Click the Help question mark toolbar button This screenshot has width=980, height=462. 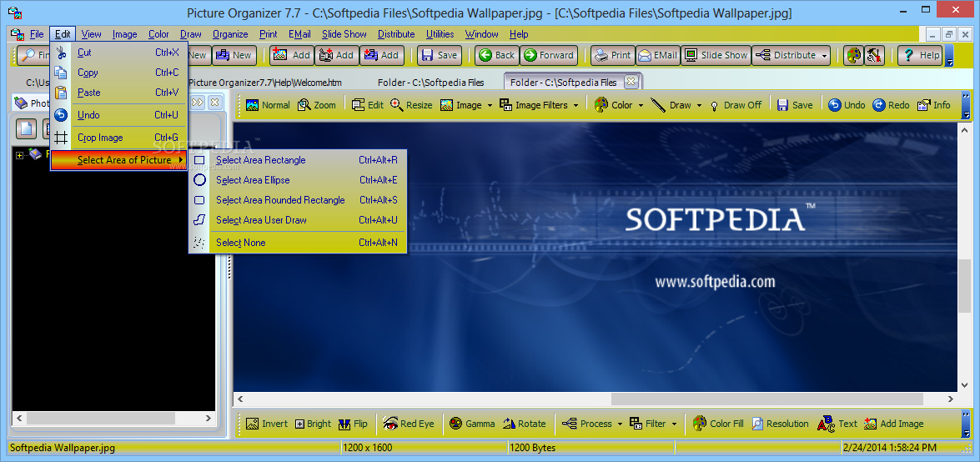920,55
